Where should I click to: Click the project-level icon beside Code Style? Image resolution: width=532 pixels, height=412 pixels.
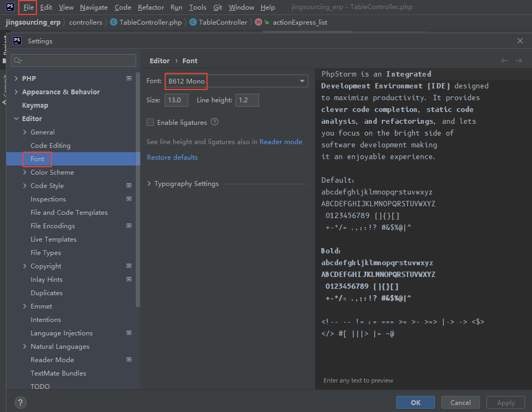coord(129,185)
